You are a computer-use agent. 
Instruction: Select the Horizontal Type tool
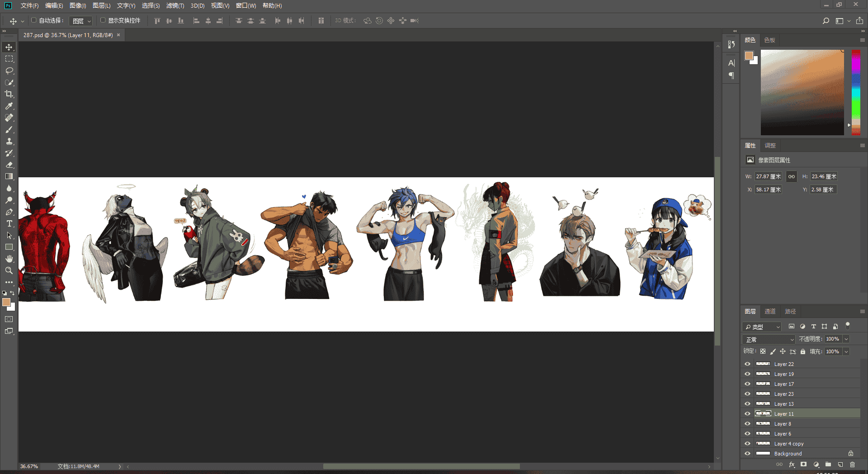[9, 223]
